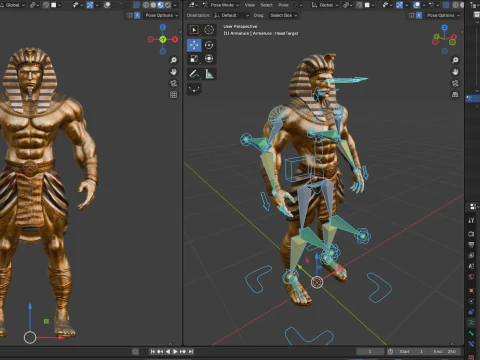Activate the Rotate tool in the right viewport
Screen dimensions: 480x360
(209, 45)
